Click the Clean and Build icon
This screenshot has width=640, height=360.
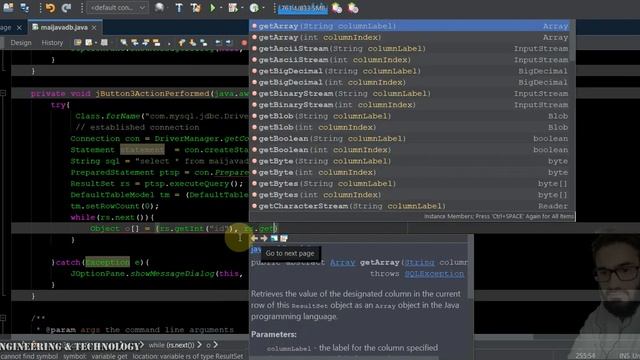click(195, 7)
